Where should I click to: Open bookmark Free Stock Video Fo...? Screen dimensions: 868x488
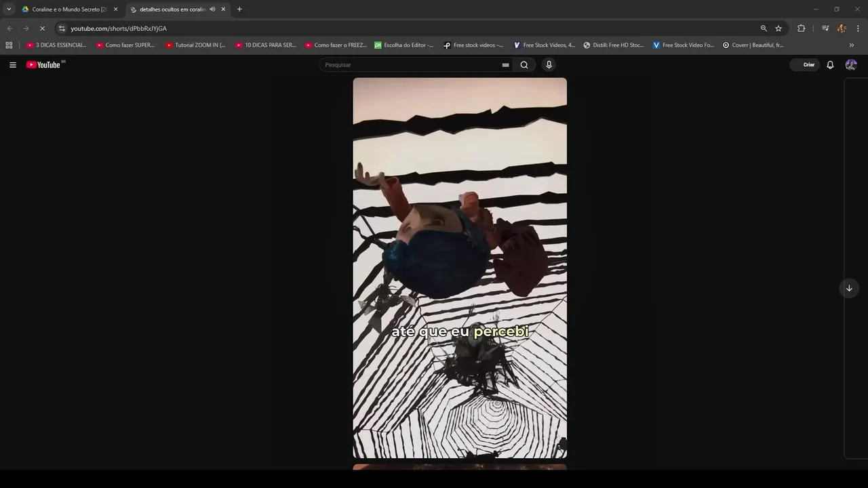tap(684, 45)
